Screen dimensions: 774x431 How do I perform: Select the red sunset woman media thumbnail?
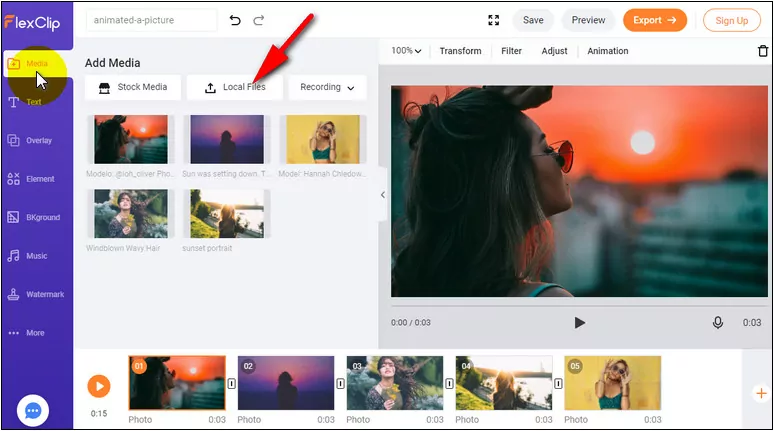[x=131, y=139]
